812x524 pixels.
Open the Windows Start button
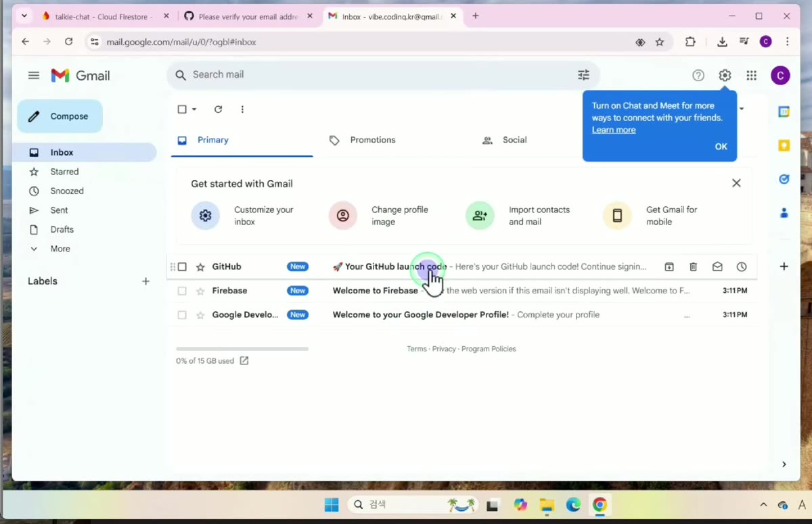click(x=332, y=505)
